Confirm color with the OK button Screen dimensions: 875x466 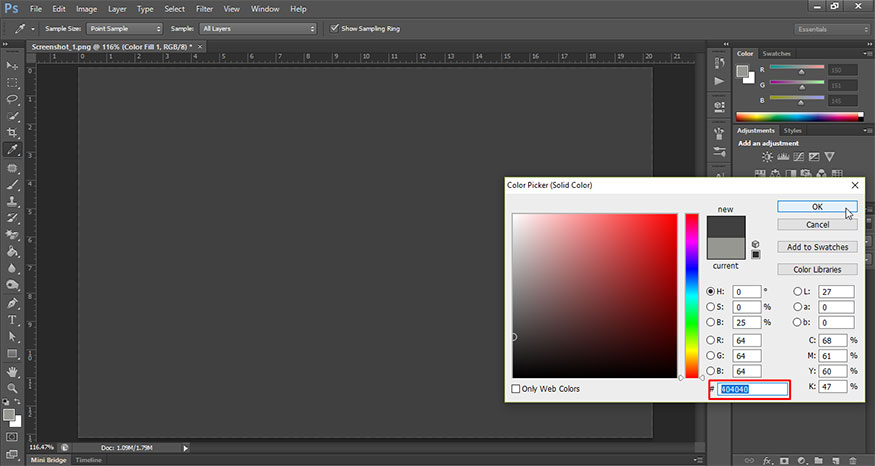coord(817,206)
